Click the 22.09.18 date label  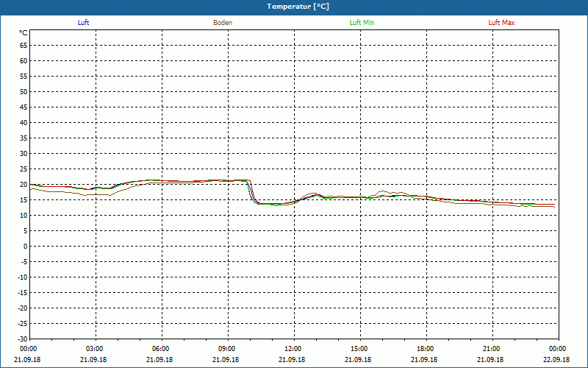(x=556, y=360)
